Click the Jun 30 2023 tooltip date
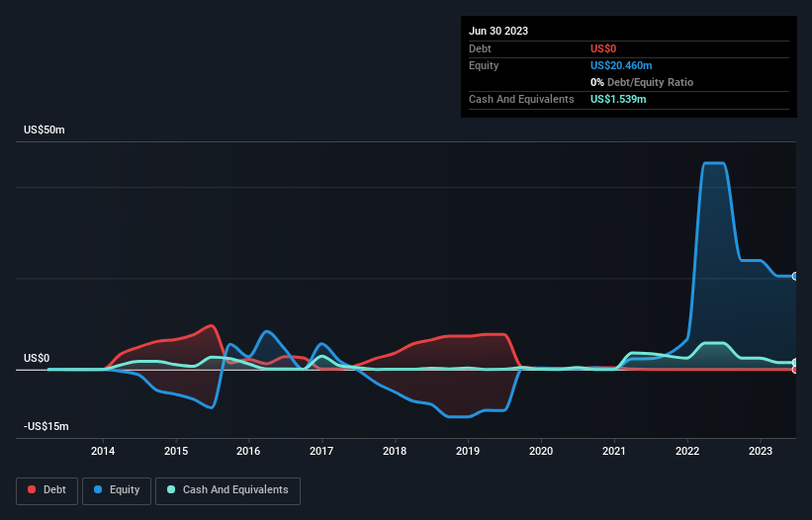Image resolution: width=812 pixels, height=520 pixels. coord(498,31)
